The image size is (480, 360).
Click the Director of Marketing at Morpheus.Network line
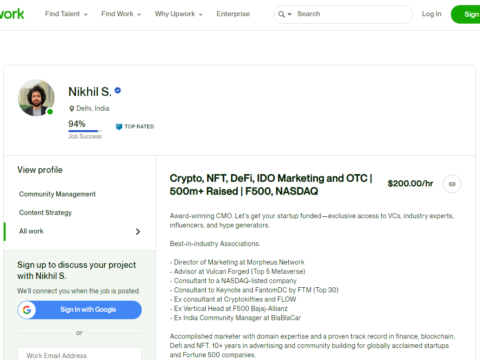237,262
